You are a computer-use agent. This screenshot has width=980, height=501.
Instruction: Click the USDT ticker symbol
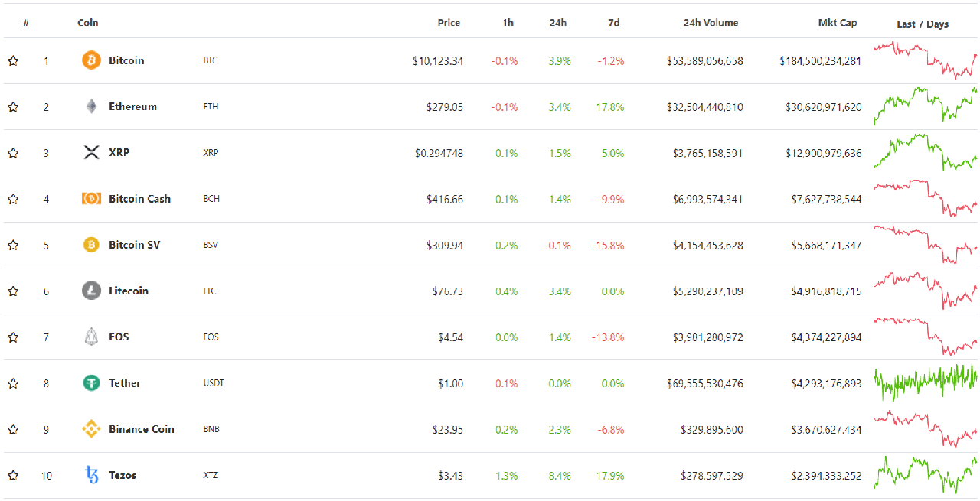tap(214, 383)
